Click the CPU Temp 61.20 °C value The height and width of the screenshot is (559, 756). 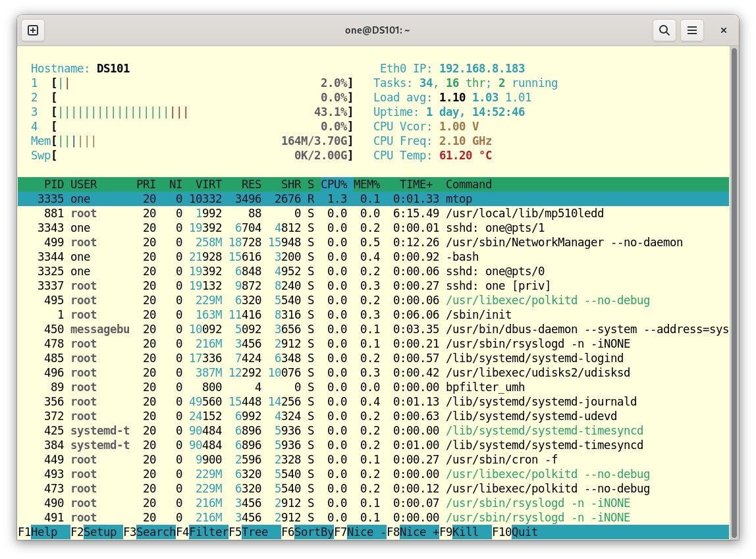466,155
